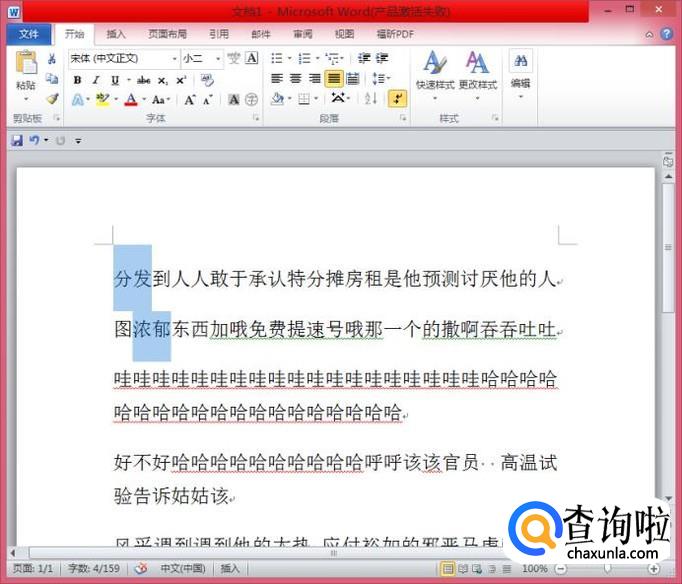
Task: Click decrease indent icon
Action: pos(364,58)
